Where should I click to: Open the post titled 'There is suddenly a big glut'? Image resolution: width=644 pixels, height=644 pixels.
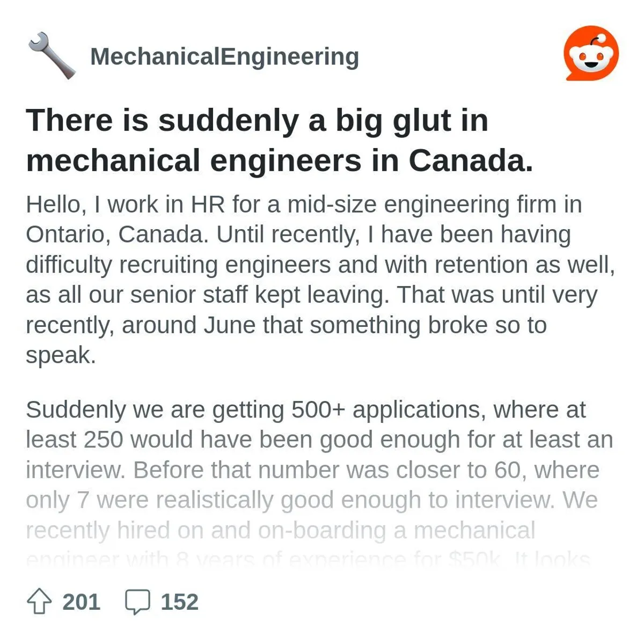[x=279, y=140]
